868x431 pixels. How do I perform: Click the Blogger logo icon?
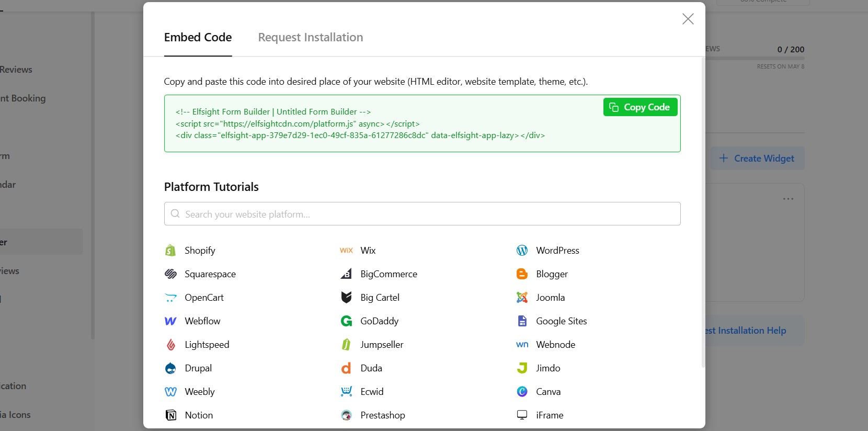pos(522,274)
